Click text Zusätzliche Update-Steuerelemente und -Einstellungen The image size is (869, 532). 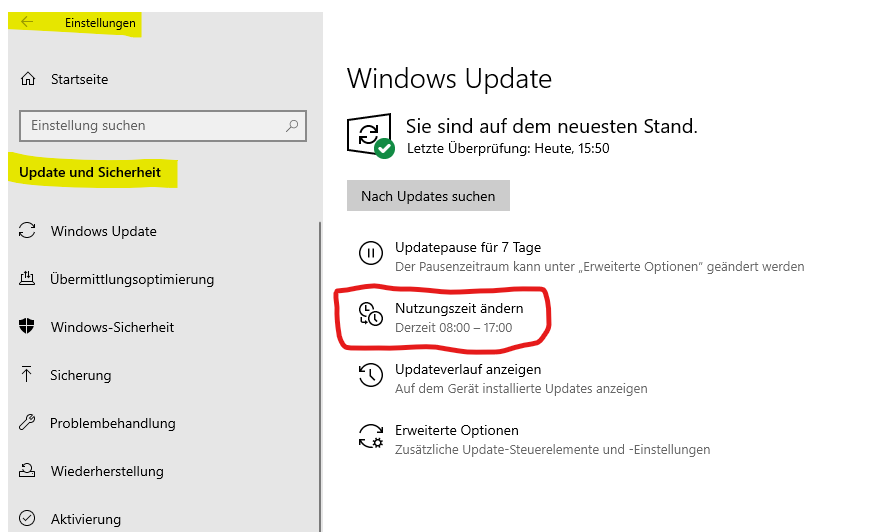click(553, 449)
